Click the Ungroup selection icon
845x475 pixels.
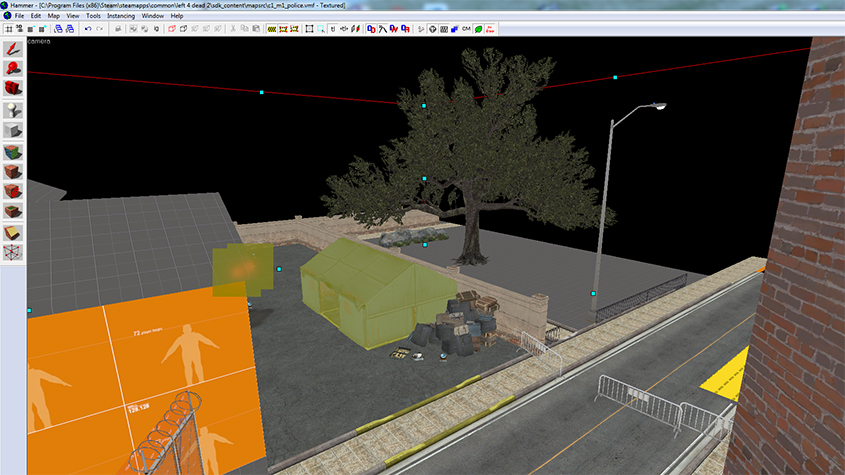point(144,29)
